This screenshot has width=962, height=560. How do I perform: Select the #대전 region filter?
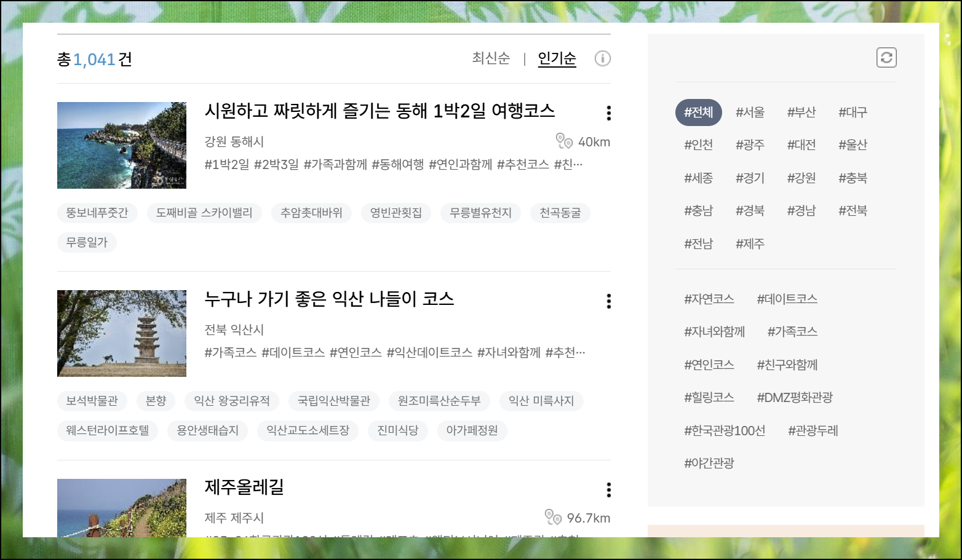tap(801, 145)
